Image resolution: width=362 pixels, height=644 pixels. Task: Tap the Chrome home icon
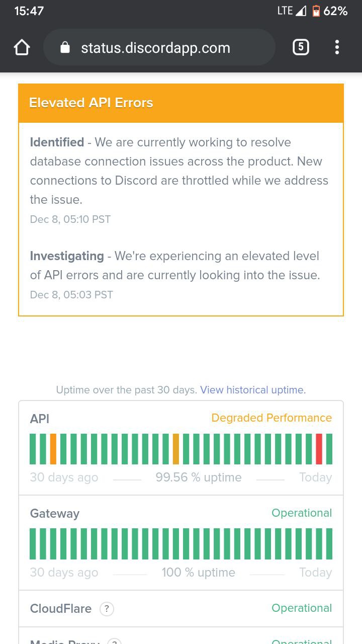click(22, 48)
